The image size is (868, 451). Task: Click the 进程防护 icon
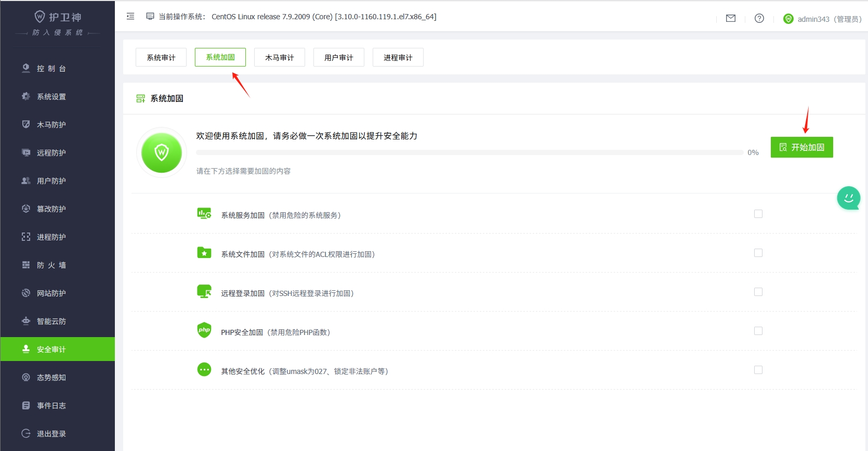click(26, 237)
